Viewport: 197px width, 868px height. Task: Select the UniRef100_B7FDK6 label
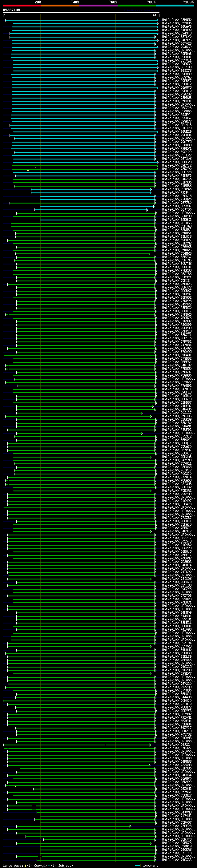177,314
